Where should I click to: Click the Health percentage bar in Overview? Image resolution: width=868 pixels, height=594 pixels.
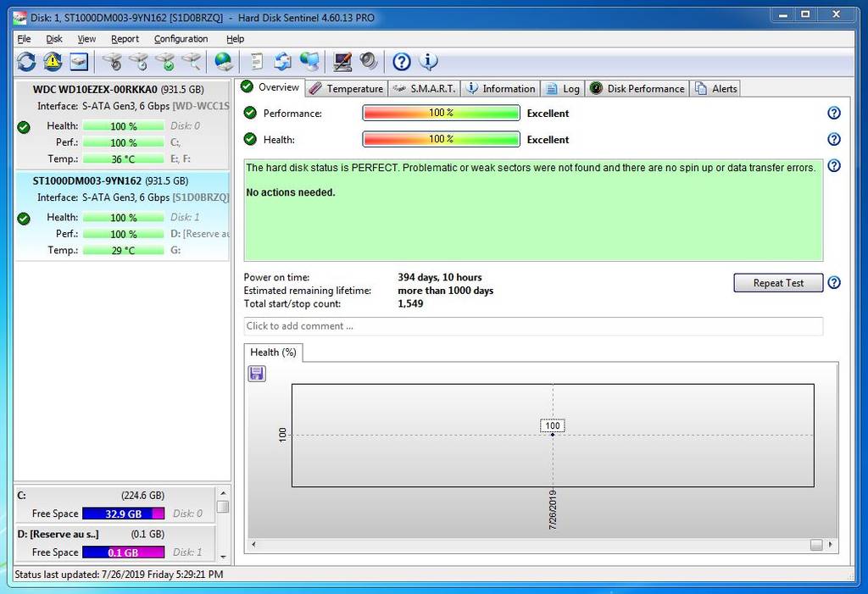pyautogui.click(x=441, y=140)
